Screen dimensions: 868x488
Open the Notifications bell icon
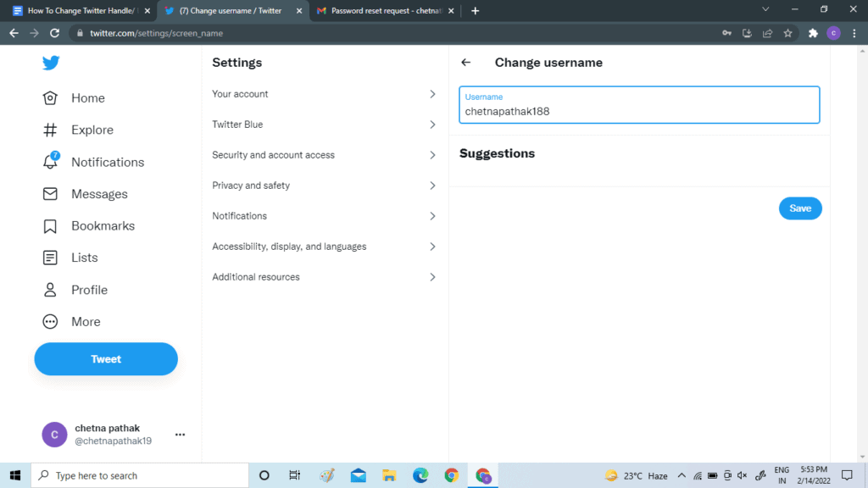[50, 161]
